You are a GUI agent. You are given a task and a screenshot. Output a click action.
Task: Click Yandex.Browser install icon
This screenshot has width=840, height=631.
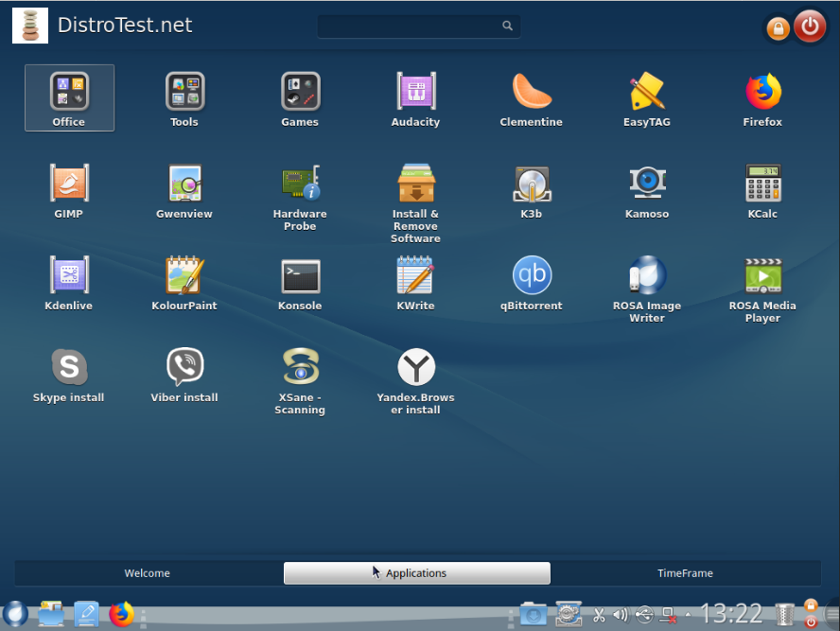pyautogui.click(x=416, y=380)
